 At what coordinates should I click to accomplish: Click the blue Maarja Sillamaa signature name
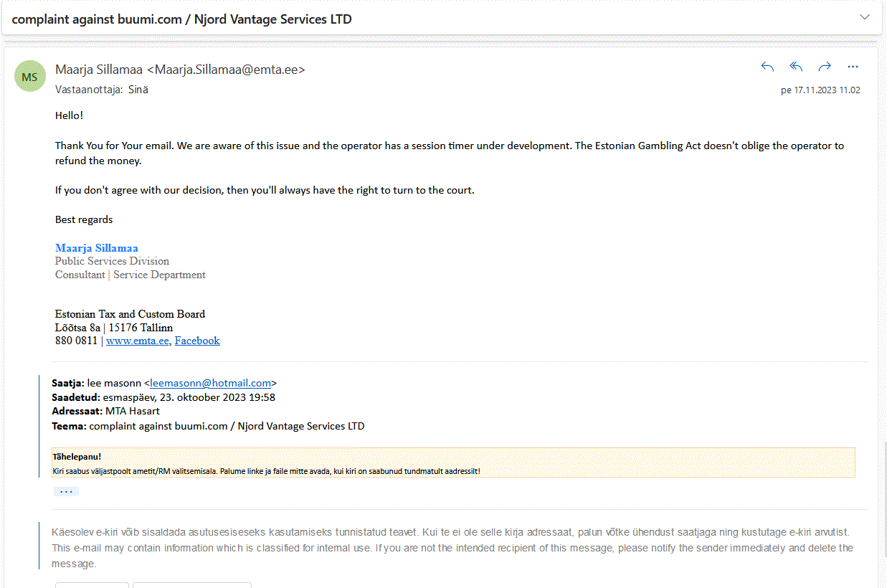tap(97, 248)
